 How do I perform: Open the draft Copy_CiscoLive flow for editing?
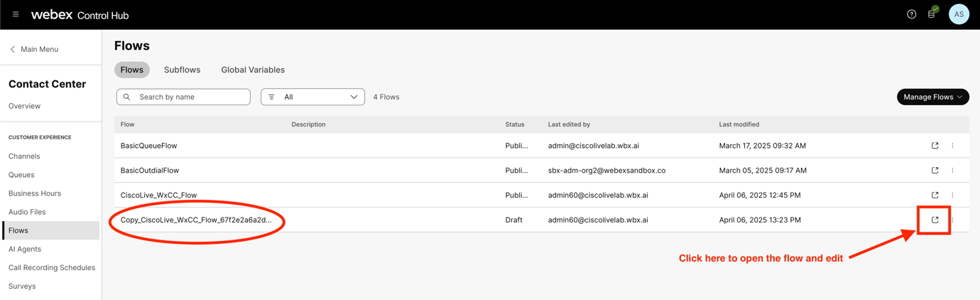[x=935, y=220]
